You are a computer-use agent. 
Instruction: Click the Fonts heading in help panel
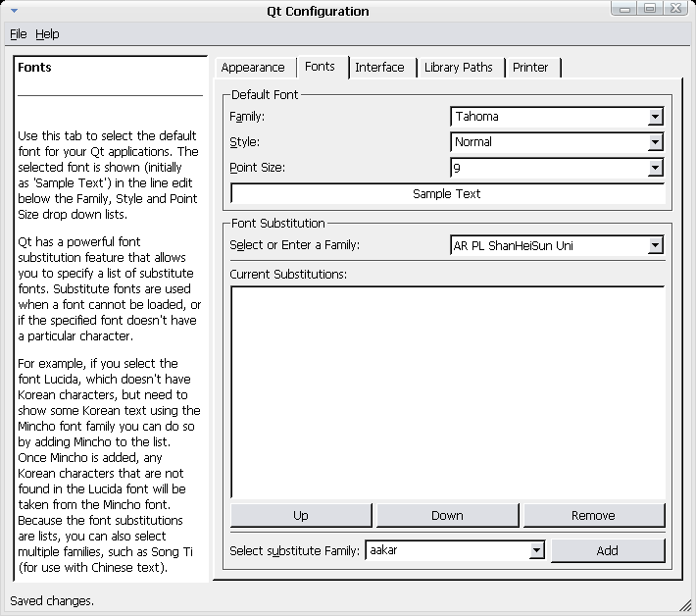tap(34, 68)
